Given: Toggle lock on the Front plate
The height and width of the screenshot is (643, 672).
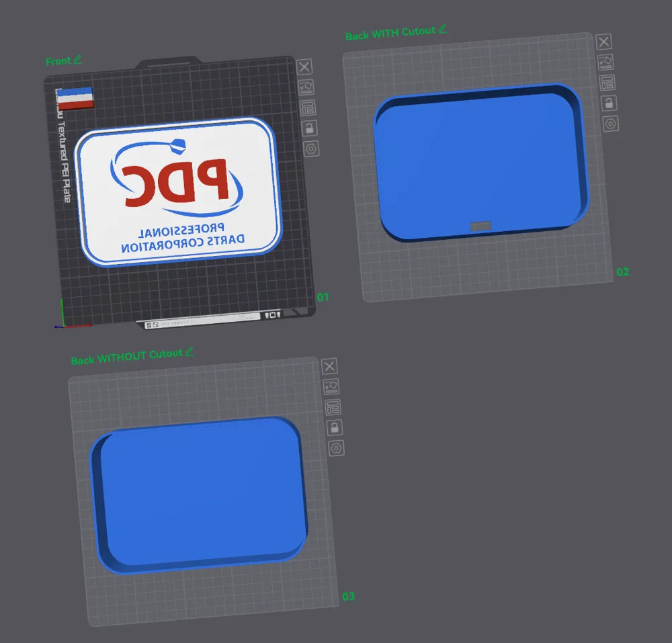Looking at the screenshot, I should click(309, 128).
